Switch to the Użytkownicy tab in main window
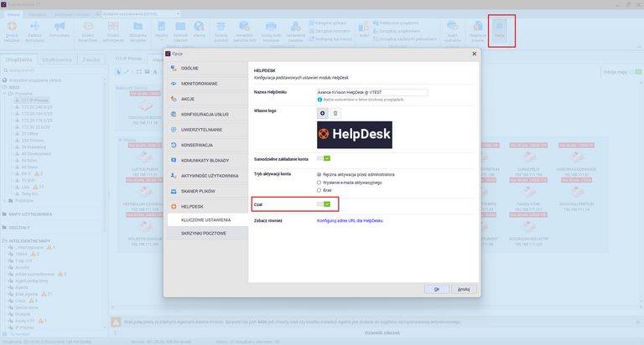 (57, 59)
